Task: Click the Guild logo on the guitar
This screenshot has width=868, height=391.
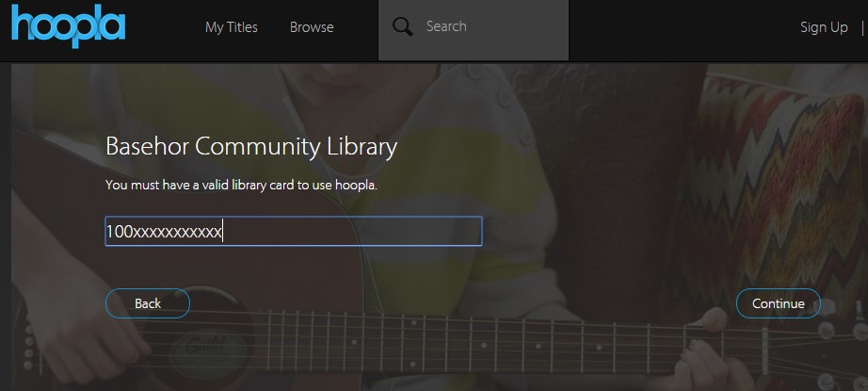Action: click(200, 344)
